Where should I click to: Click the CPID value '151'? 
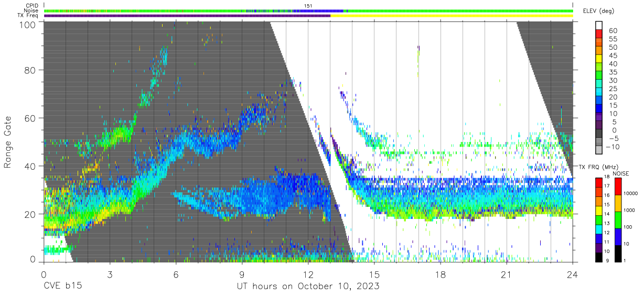point(308,6)
